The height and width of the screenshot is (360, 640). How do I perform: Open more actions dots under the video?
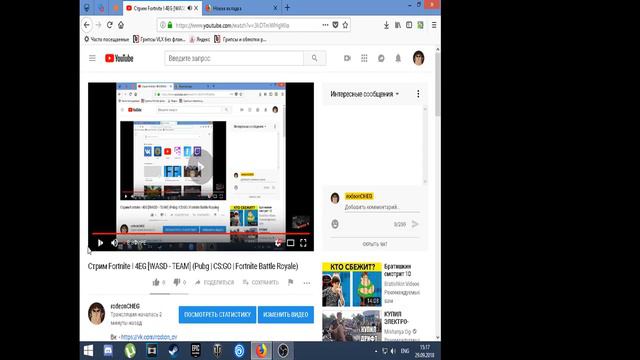[307, 282]
